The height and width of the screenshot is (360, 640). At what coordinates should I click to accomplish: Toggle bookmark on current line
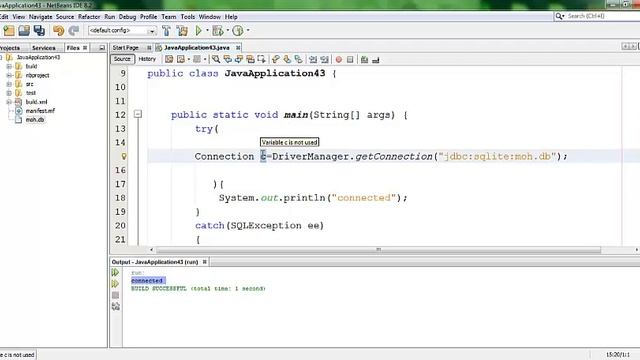pyautogui.click(x=298, y=60)
